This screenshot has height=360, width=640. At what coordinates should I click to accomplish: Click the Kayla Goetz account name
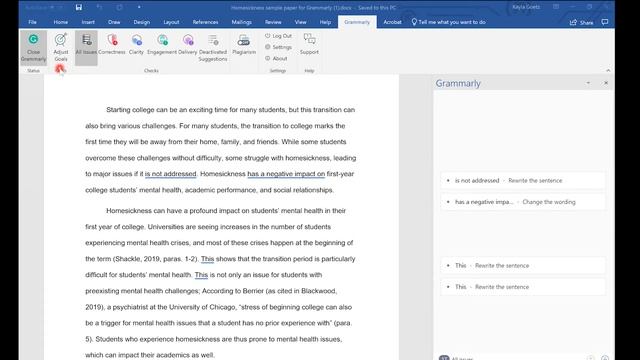coord(526,7)
